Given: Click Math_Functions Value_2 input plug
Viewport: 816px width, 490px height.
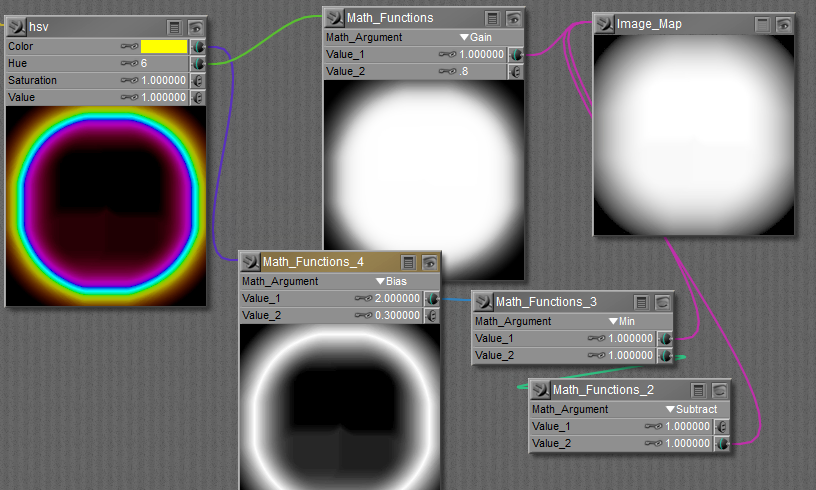Looking at the screenshot, I should (x=516, y=72).
